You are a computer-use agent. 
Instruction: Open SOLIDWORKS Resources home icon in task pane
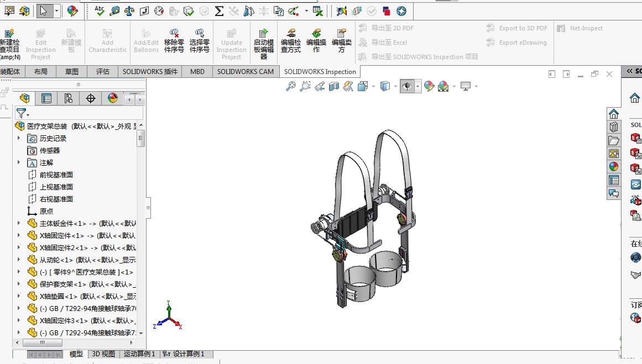[x=613, y=113]
